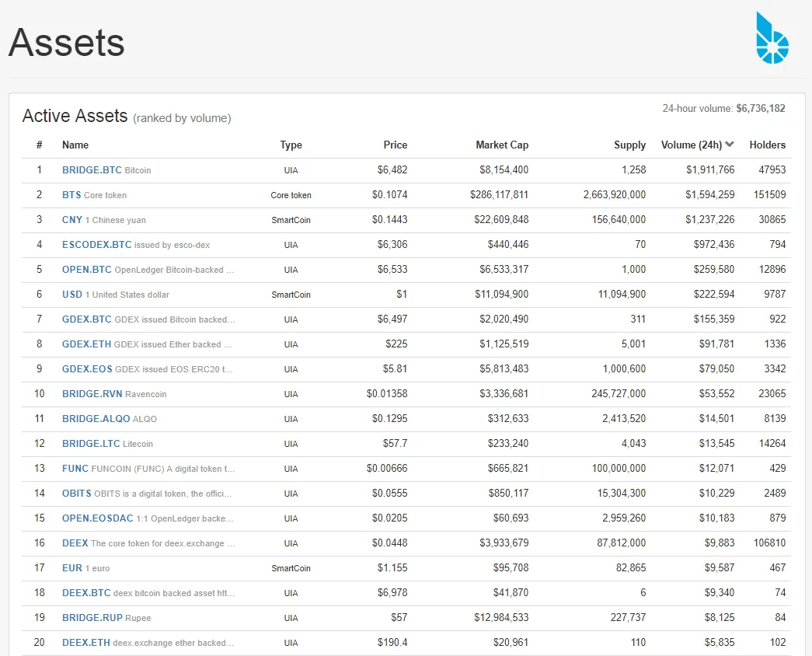812x656 pixels.
Task: Sort table by Holders column header
Action: pyautogui.click(x=768, y=145)
